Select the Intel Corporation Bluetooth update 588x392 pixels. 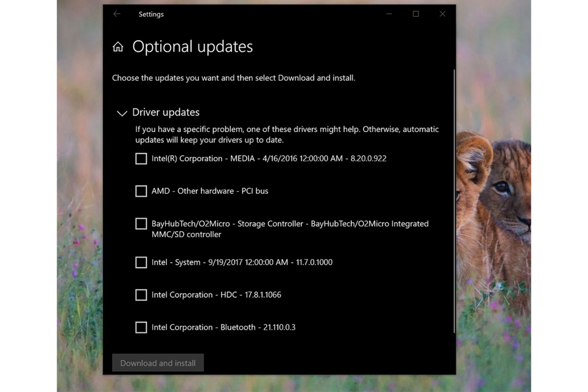141,328
